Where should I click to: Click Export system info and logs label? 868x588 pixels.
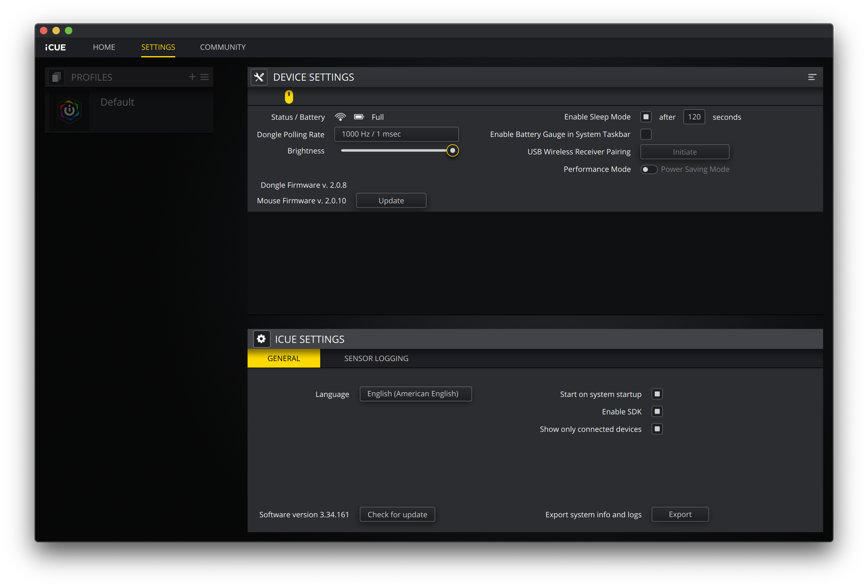tap(593, 514)
